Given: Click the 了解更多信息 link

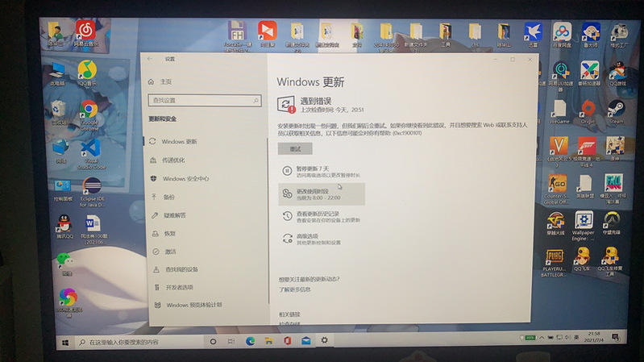Looking at the screenshot, I should [295, 289].
